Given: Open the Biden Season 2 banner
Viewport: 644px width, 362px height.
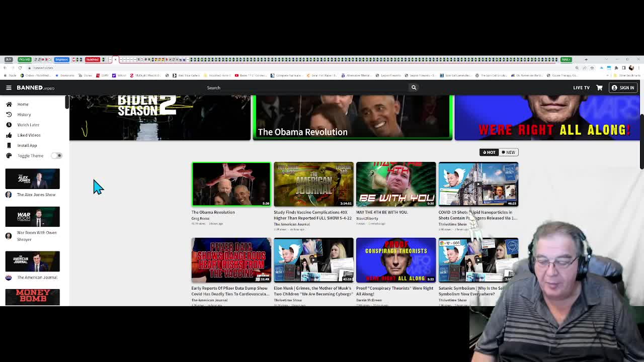Looking at the screenshot, I should point(160,118).
